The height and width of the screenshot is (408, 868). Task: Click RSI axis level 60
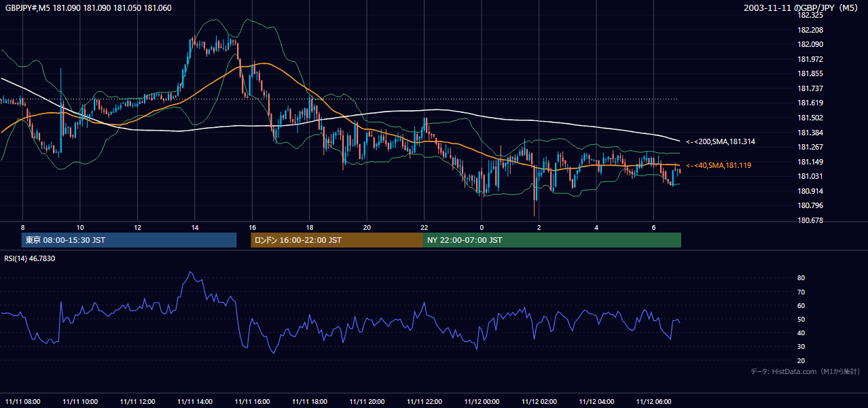(801, 305)
